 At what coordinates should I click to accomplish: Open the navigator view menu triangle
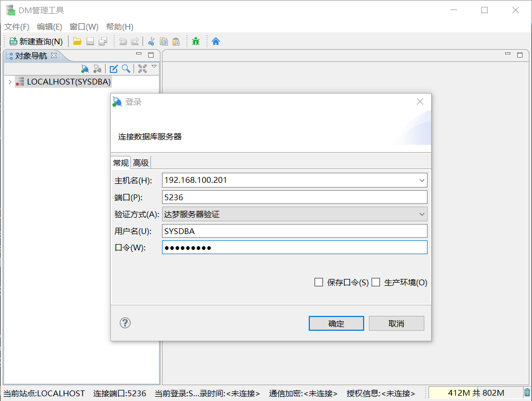154,67
